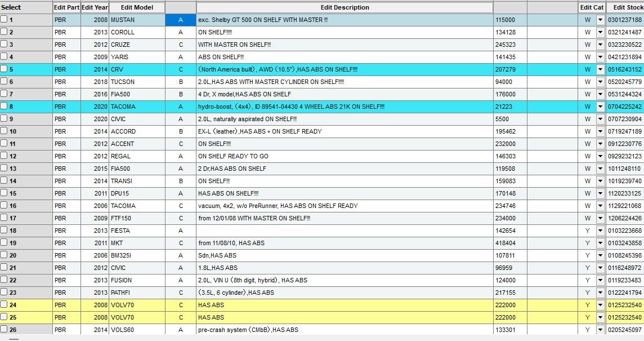Screen dimensions: 644x341
Task: Select mileage value 141435
Action: (509, 57)
